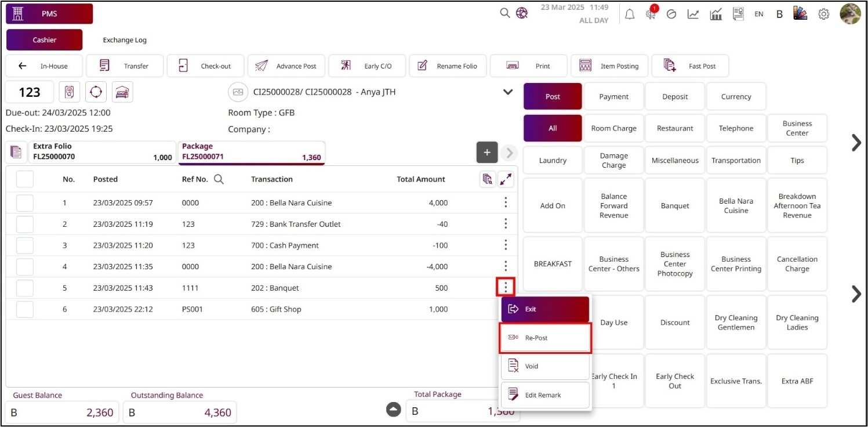Open the settings gear icon
The height and width of the screenshot is (427, 868).
[823, 15]
